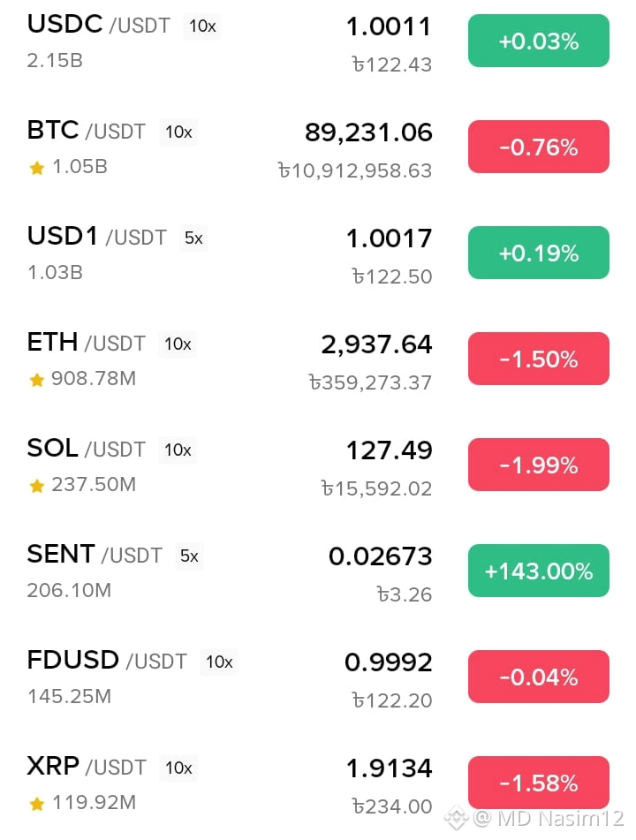636x840 pixels.
Task: Open the SENT/USDT pair name
Action: (x=95, y=555)
